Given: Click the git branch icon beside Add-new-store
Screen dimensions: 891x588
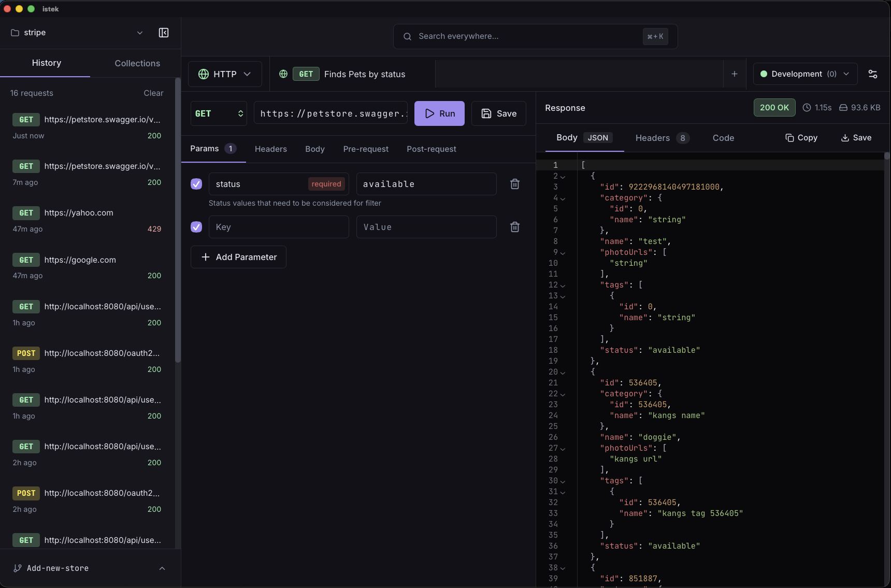Looking at the screenshot, I should click(x=18, y=568).
